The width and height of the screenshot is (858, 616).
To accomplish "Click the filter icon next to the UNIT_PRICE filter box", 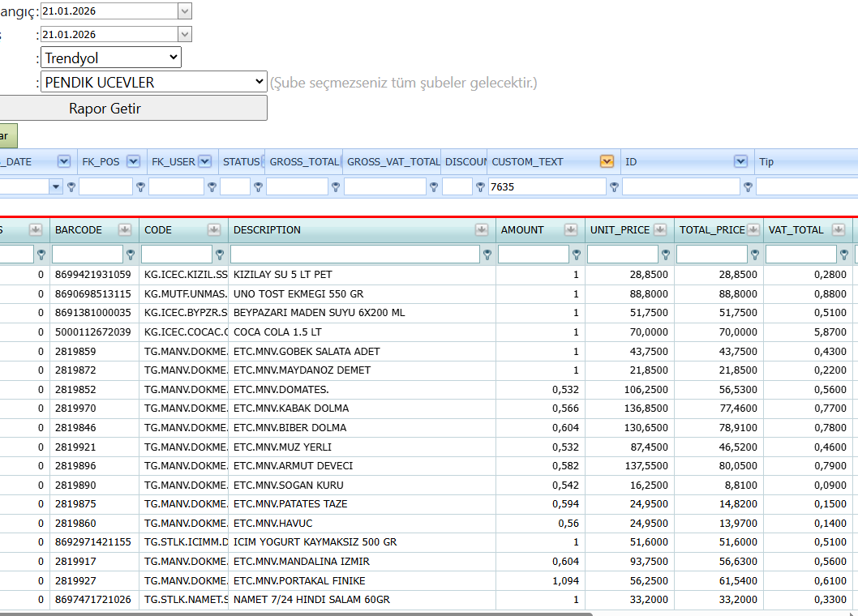I will pos(665,255).
